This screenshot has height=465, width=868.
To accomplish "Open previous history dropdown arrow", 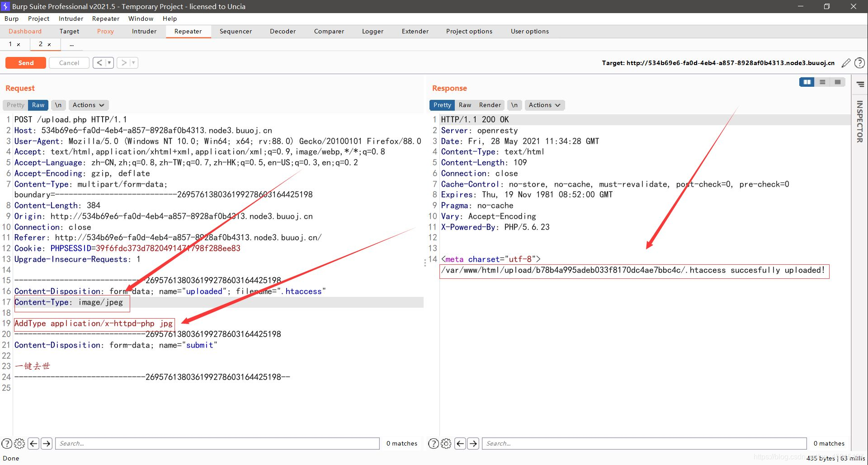I will pyautogui.click(x=109, y=63).
